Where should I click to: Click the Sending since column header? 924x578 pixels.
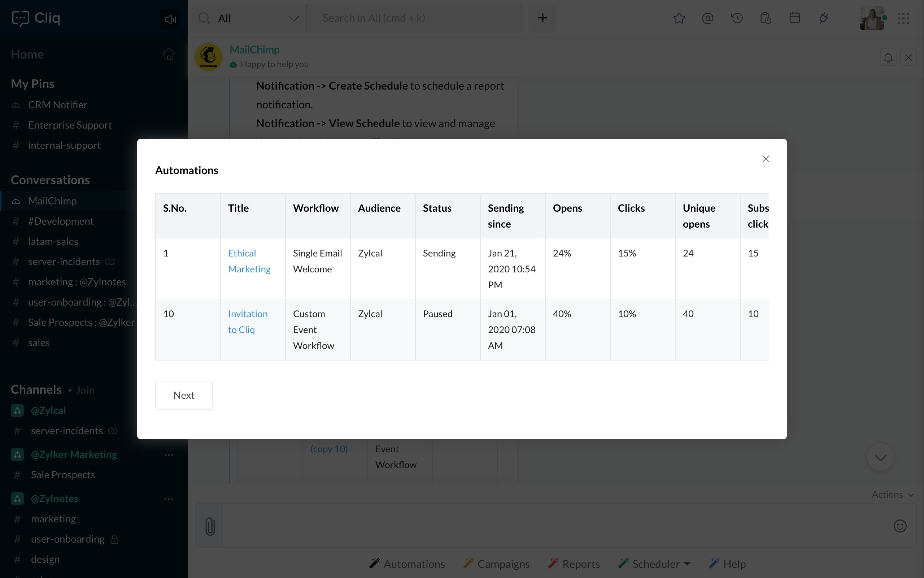(513, 216)
